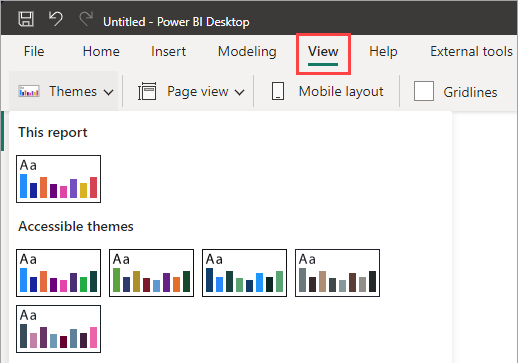Open the File menu
Viewport: 518px width, 363px height.
pyautogui.click(x=34, y=51)
